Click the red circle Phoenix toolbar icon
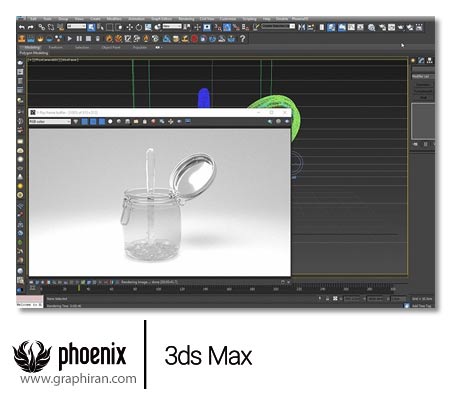The image size is (450, 394). tap(194, 39)
